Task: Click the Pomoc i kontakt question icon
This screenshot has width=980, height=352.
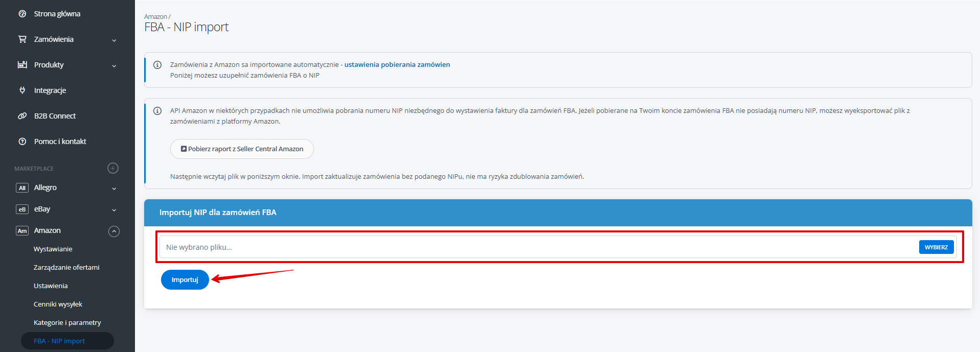Action: click(22, 142)
